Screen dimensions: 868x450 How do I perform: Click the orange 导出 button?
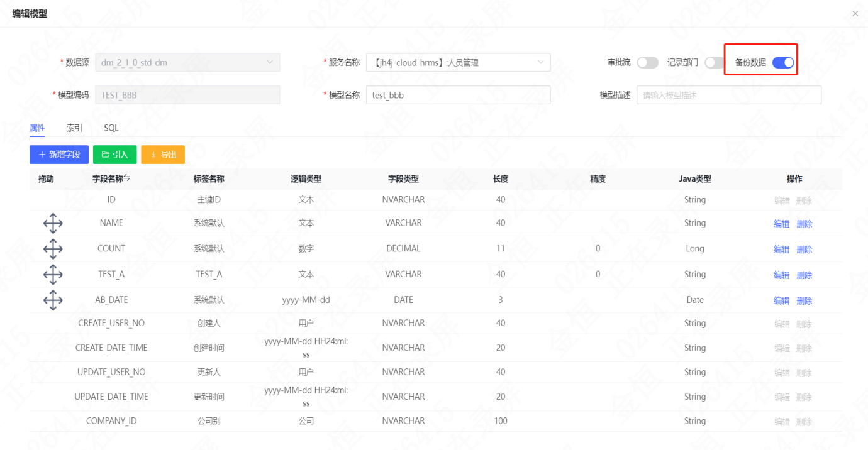(163, 154)
